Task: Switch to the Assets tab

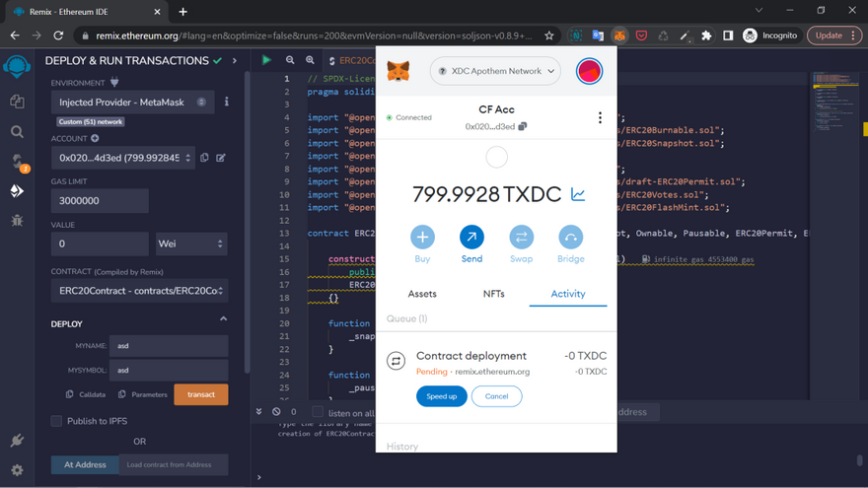Action: click(422, 294)
